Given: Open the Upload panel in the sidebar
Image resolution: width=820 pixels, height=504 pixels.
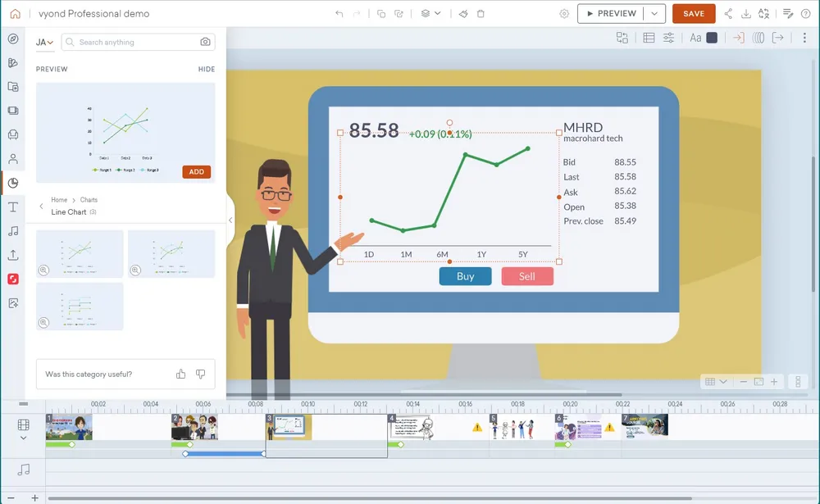Looking at the screenshot, I should click(13, 255).
